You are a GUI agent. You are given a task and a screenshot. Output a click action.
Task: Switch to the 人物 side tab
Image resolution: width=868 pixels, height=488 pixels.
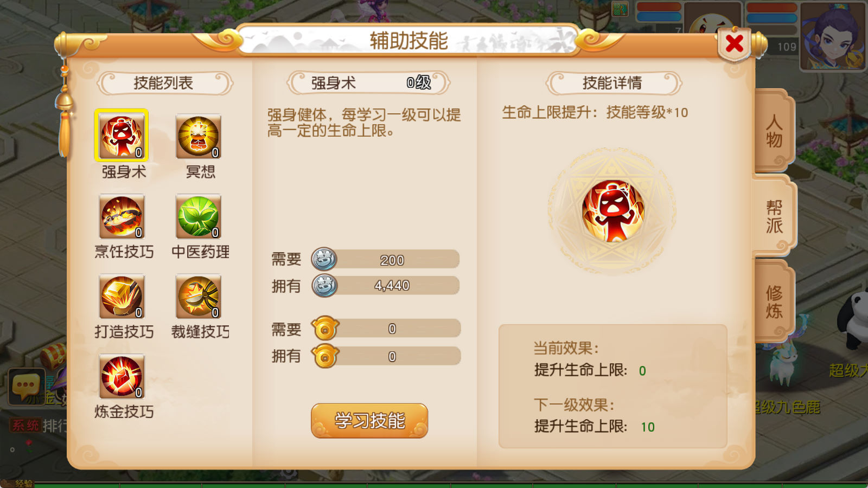click(x=774, y=131)
